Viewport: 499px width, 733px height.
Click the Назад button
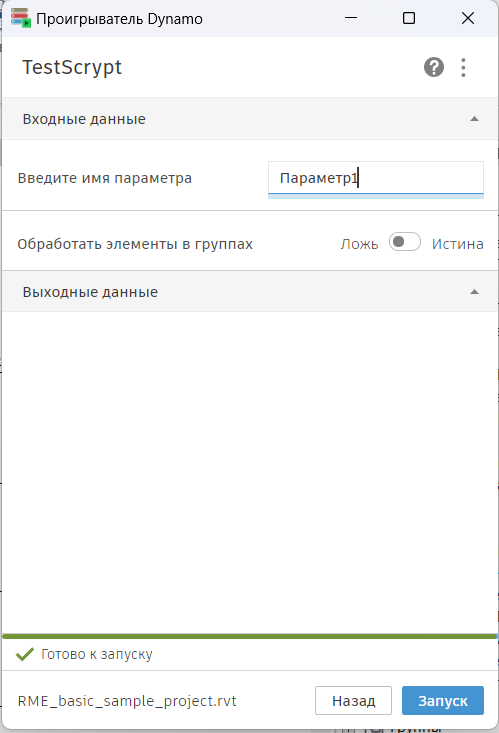[x=353, y=700]
